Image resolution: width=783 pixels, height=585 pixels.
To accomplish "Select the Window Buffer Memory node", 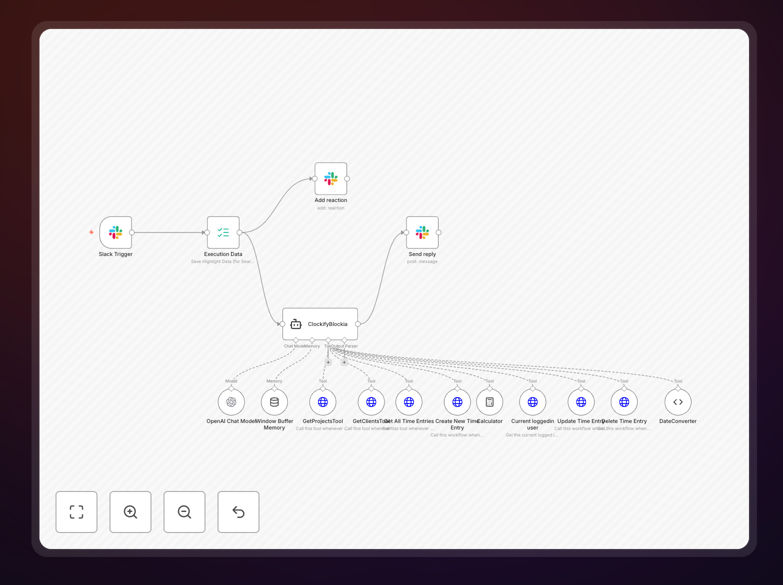I will (x=274, y=402).
